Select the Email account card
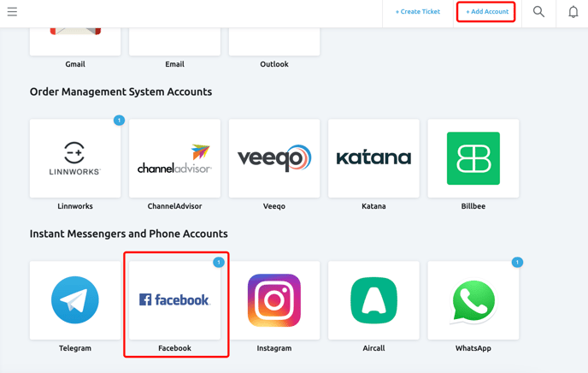This screenshot has width=588, height=373. coord(174,43)
